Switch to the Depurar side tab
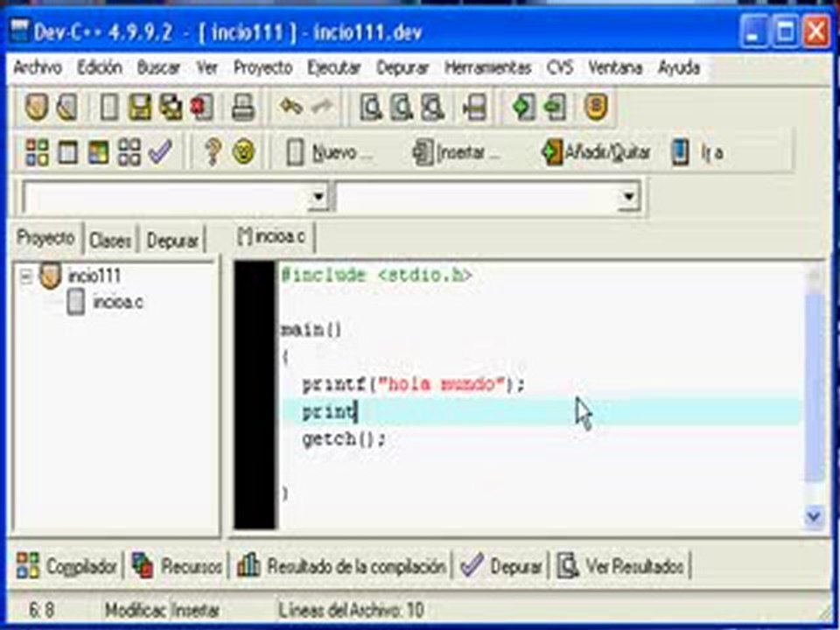Image resolution: width=840 pixels, height=630 pixels. pyautogui.click(x=172, y=240)
